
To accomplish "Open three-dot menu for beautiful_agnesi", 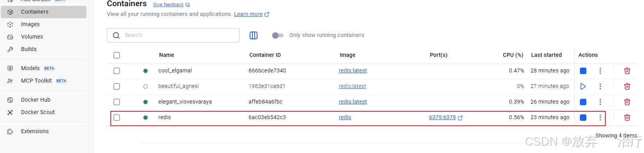I will click(600, 86).
